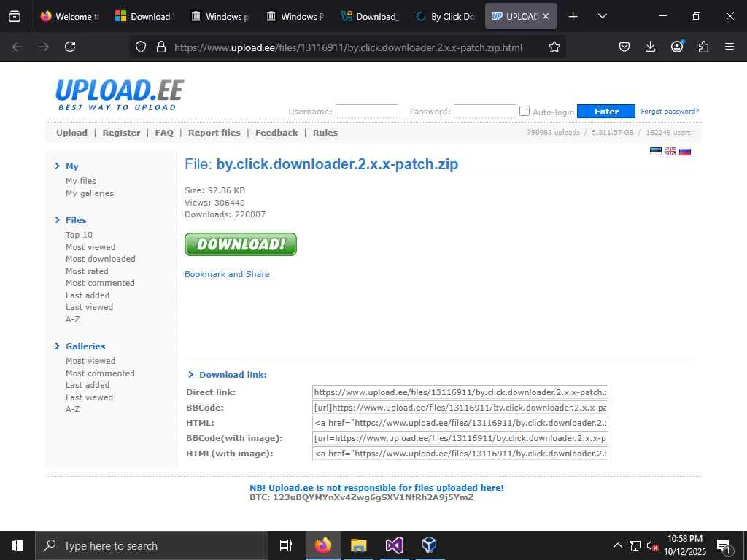Open Firefox View icon in tab bar

[15, 16]
